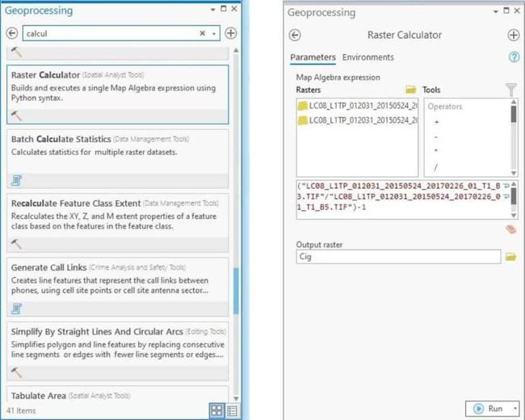The height and width of the screenshot is (420, 525).
Task: Click scroll-up arrow of search results list
Action: [236, 50]
